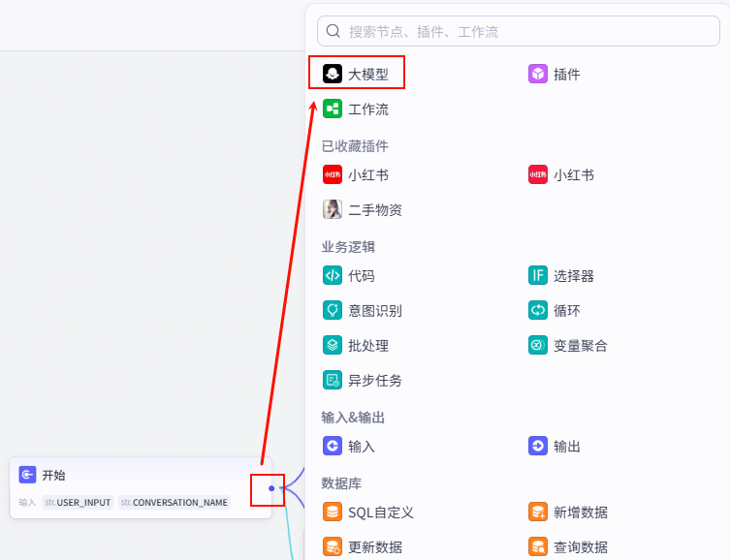The image size is (730, 560).
Task: Click the 输入&输出 section heading
Action: pos(353,418)
